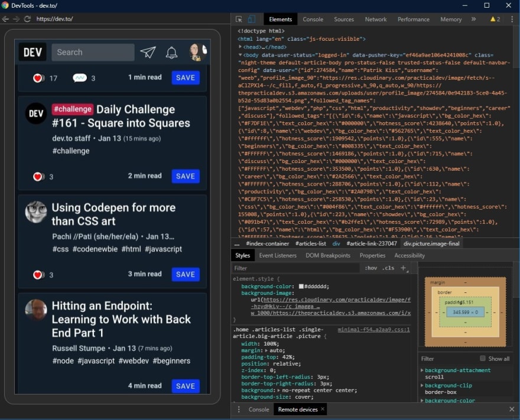Click the heart icon with 17 reactions
The width and height of the screenshot is (520, 420).
pyautogui.click(x=38, y=78)
